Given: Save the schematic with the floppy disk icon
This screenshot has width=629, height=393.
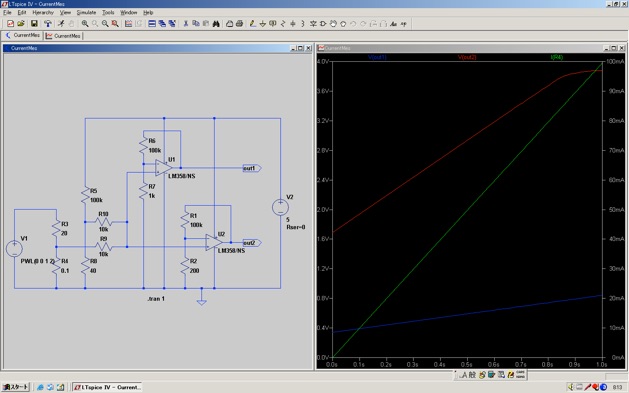Looking at the screenshot, I should point(34,24).
